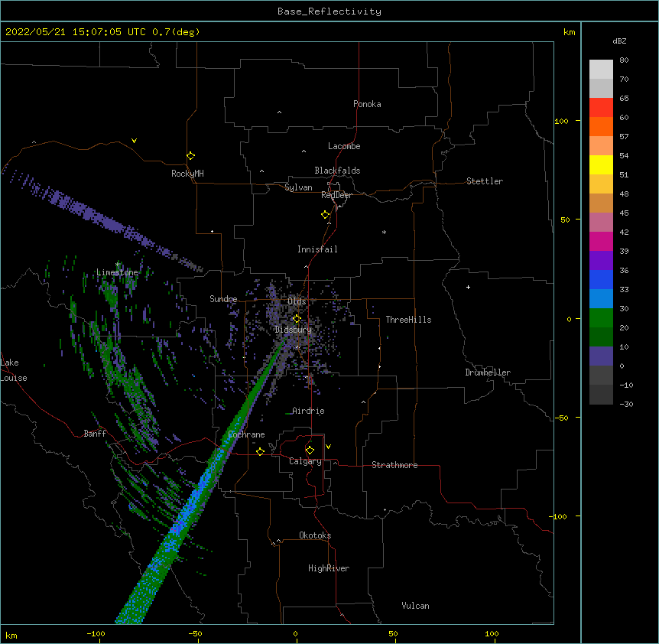Click the yellow V marker northeast of Calgary
This screenshot has height=644, width=659.
(x=328, y=447)
